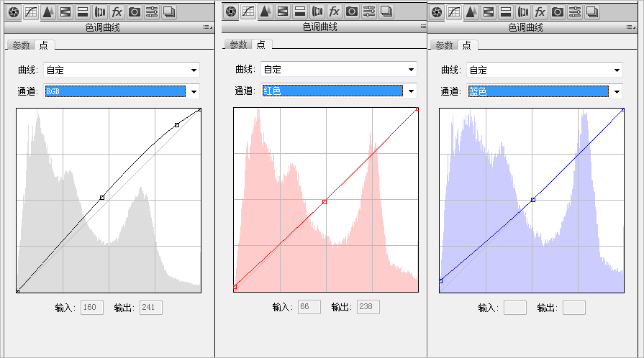The image size is (644, 358).
Task: Switch to 参数 tab in RGB channel panel
Action: 21,45
